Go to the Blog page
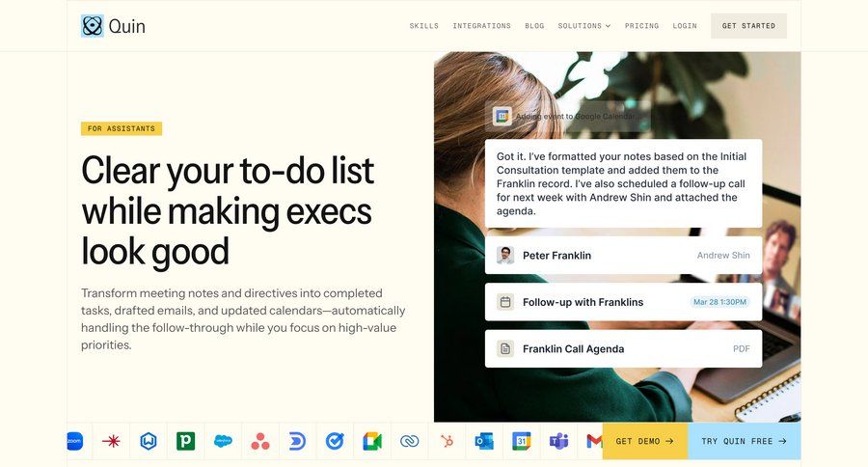Screen dimensions: 868x467 tap(534, 26)
